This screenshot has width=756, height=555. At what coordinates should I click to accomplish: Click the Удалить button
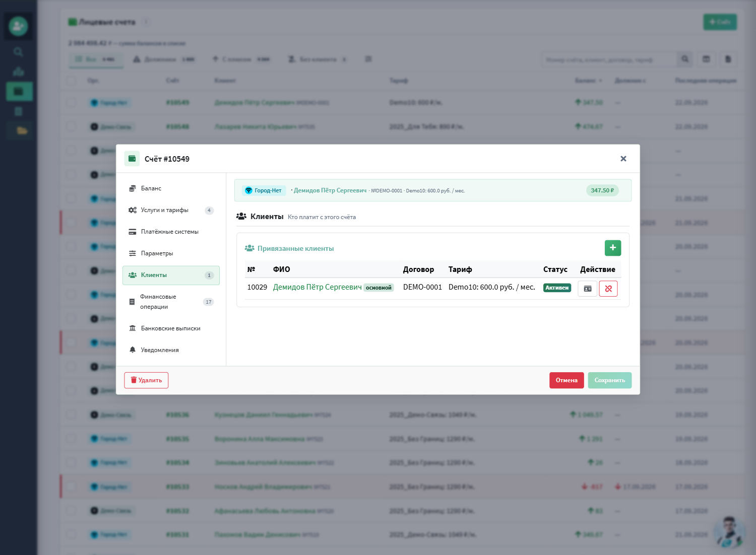146,380
